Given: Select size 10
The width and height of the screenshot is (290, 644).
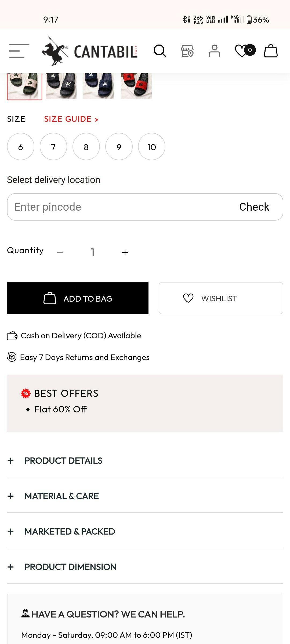Looking at the screenshot, I should pos(152,147).
